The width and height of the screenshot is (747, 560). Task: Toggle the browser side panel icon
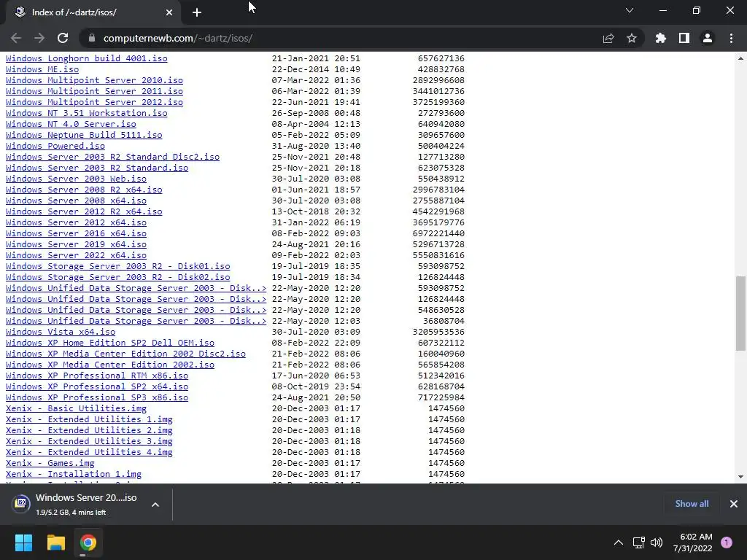tap(684, 38)
